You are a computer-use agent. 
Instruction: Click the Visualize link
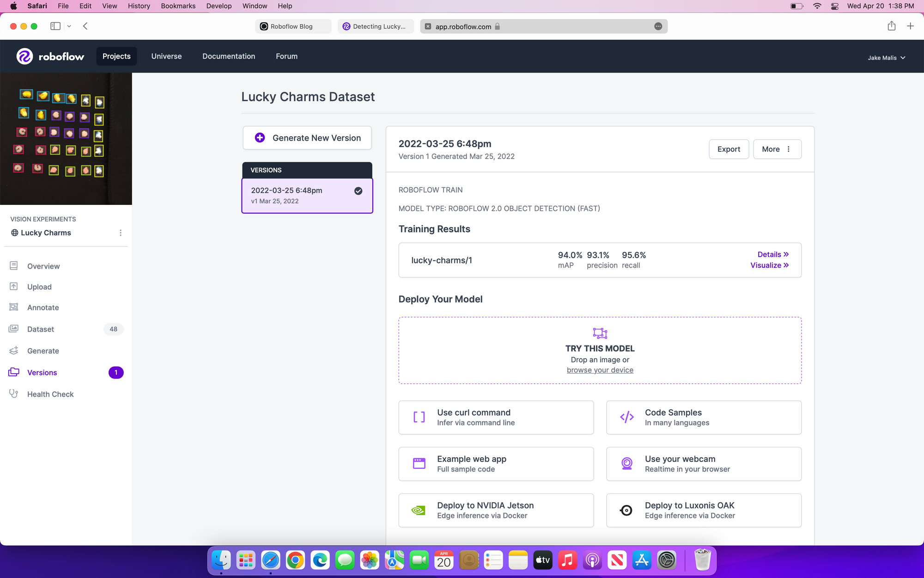(769, 265)
